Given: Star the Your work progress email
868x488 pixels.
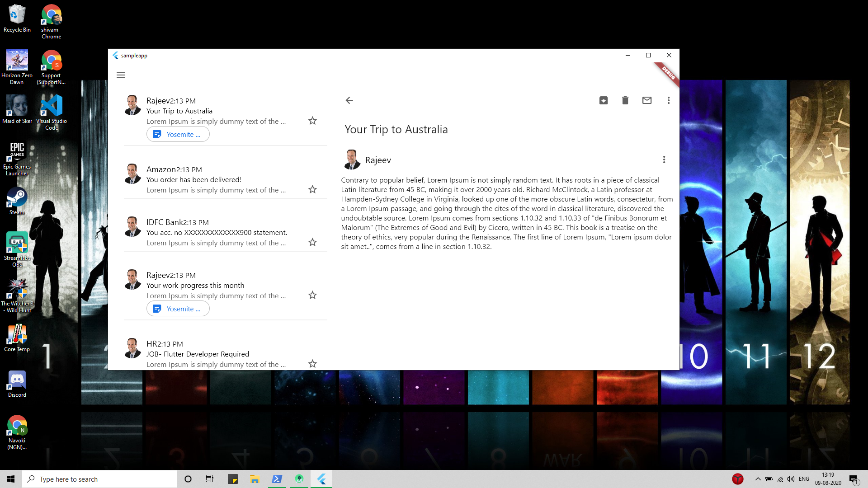Looking at the screenshot, I should pyautogui.click(x=312, y=295).
